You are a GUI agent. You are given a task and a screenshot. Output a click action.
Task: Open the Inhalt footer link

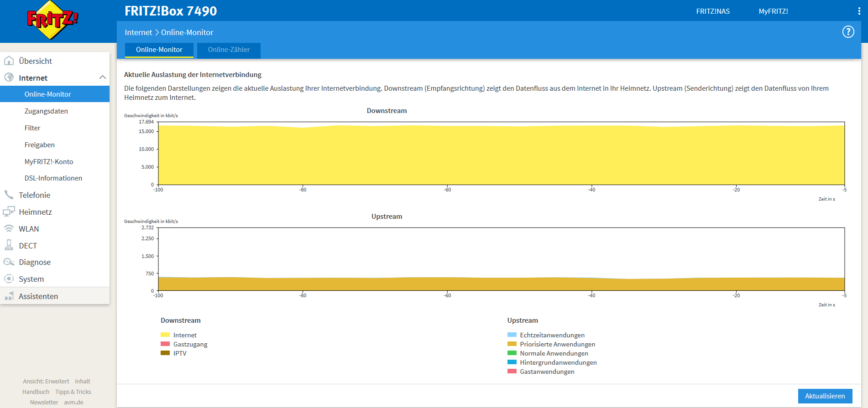tap(83, 382)
